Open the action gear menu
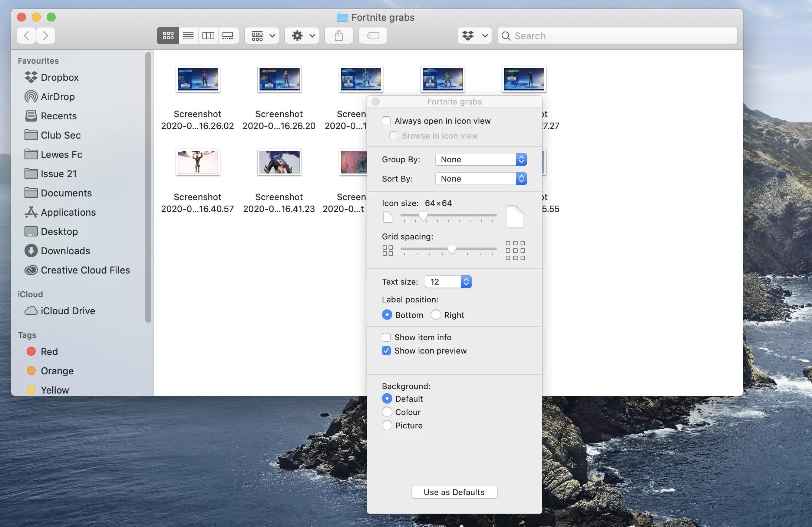This screenshot has width=812, height=527. (301, 36)
